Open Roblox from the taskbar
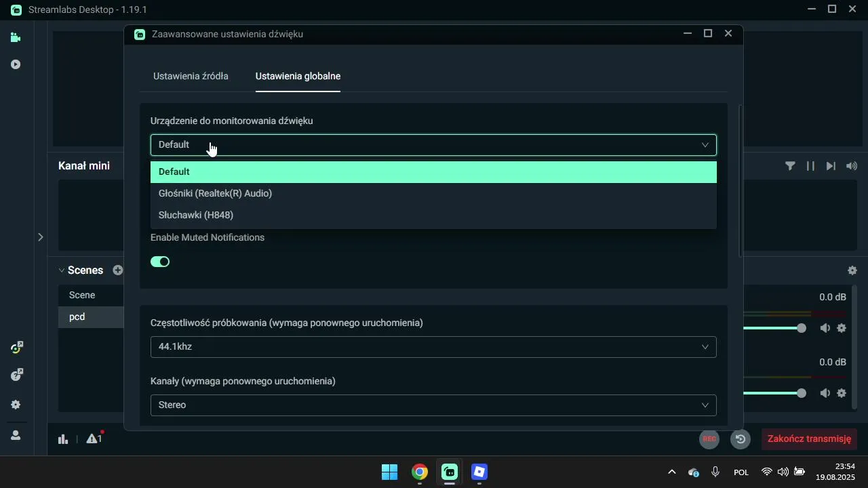 pyautogui.click(x=479, y=472)
